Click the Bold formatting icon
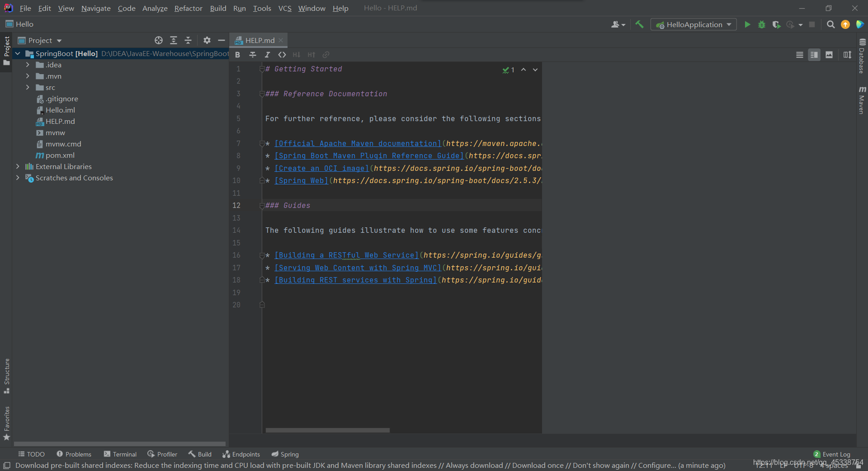868x471 pixels. (238, 55)
